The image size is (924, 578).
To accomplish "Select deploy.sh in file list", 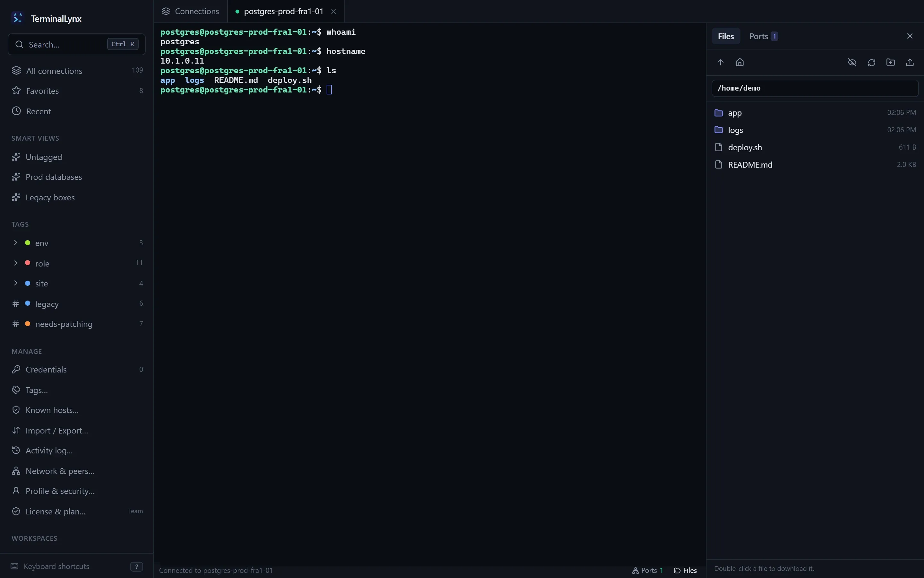I will (815, 147).
